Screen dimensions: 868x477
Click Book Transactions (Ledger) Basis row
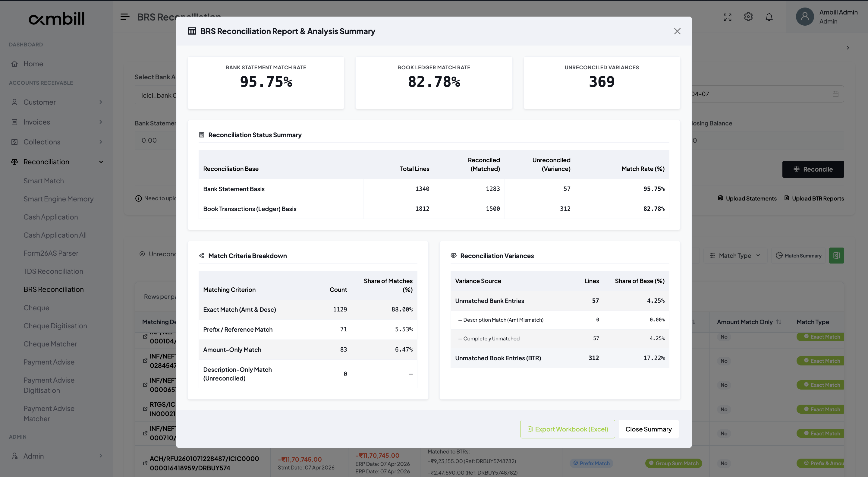coord(434,209)
